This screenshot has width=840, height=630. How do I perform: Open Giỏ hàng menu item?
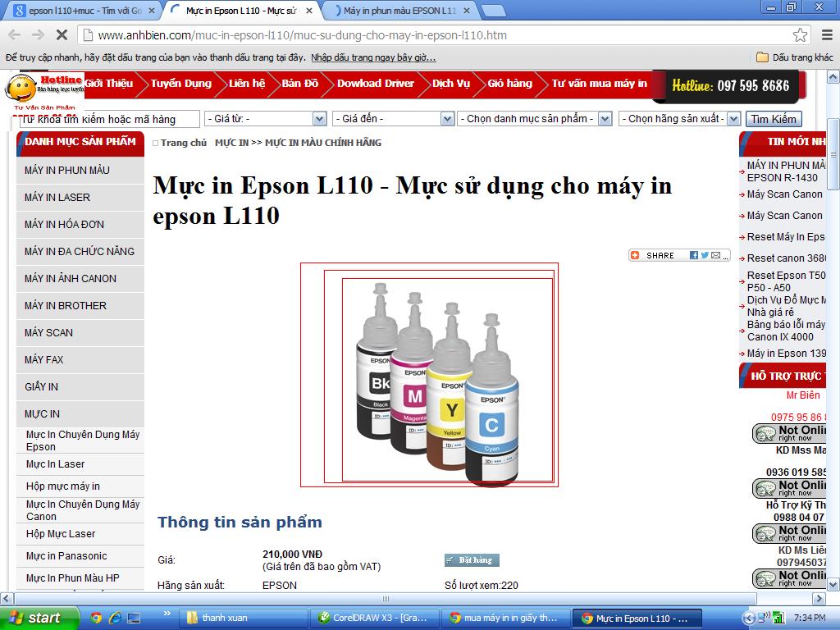click(x=510, y=84)
